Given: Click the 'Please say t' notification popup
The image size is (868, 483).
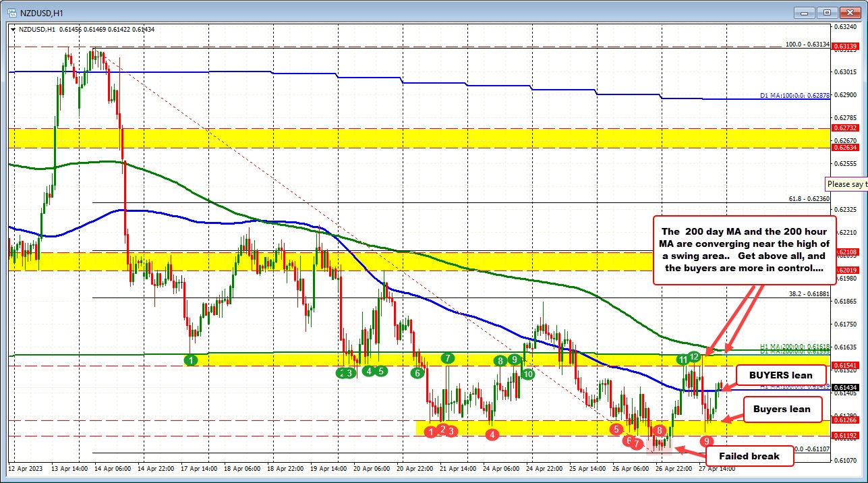Looking at the screenshot, I should pyautogui.click(x=845, y=183).
